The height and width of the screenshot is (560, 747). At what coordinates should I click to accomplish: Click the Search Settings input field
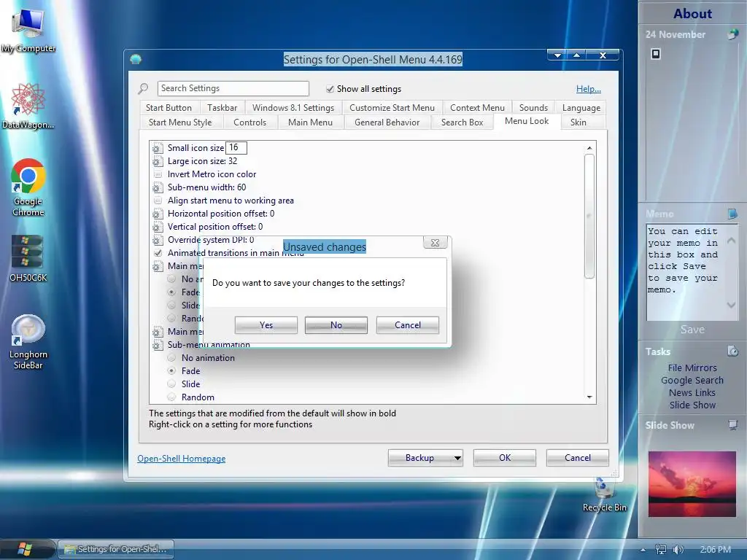(x=233, y=88)
